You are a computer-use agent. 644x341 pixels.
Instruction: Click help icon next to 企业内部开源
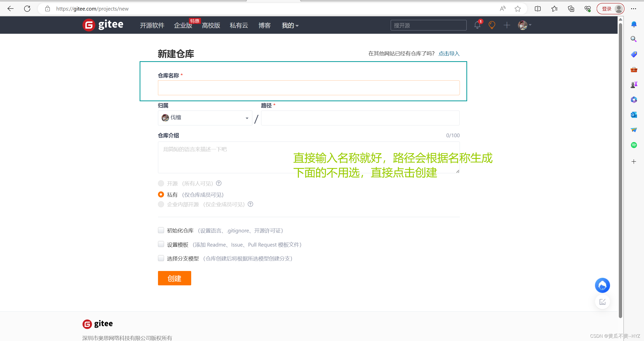[250, 204]
